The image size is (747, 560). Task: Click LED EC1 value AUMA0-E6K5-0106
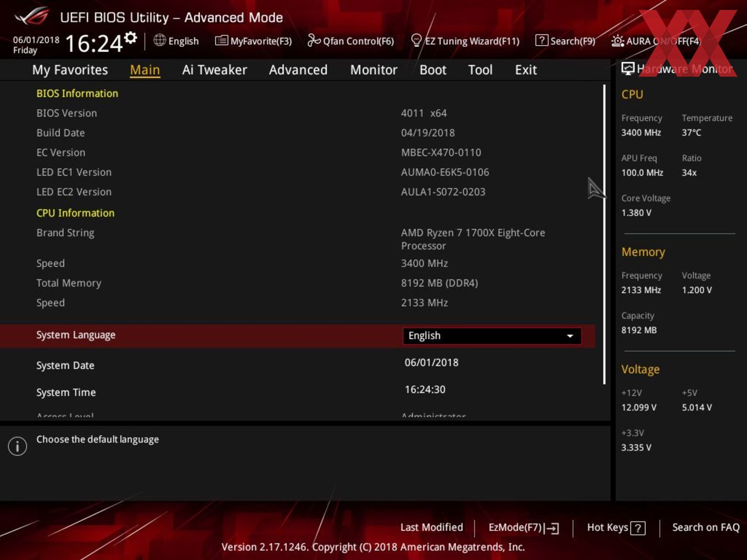[x=445, y=172]
